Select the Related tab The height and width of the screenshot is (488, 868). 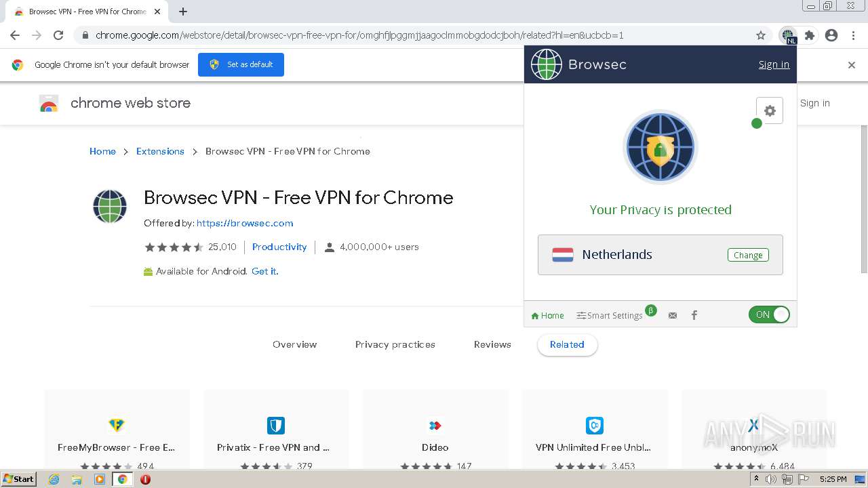[567, 344]
